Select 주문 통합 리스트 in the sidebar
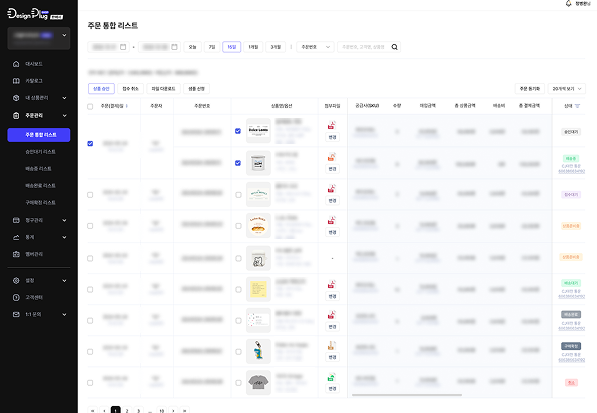Viewport: 597px width, 413px height. (39, 135)
